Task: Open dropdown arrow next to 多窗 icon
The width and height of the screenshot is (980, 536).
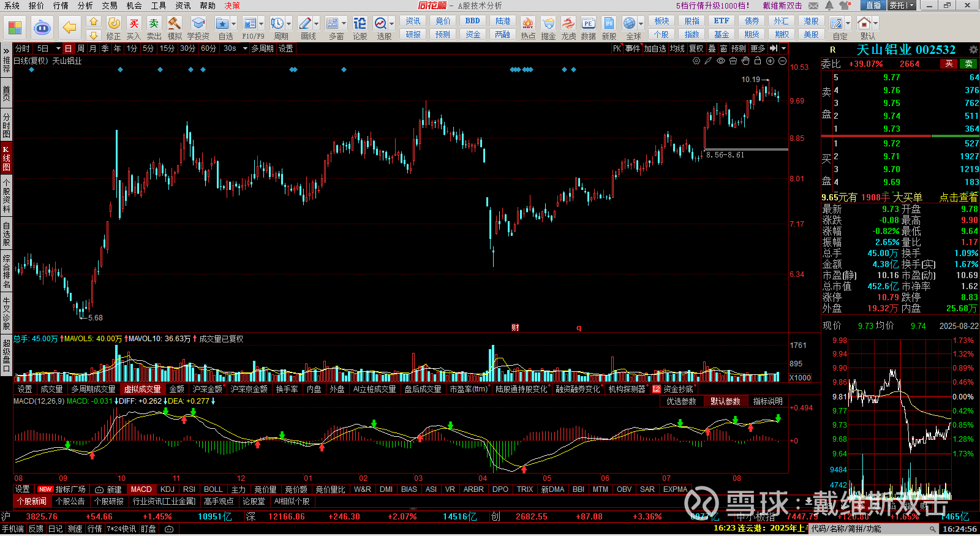Action: 344,23
